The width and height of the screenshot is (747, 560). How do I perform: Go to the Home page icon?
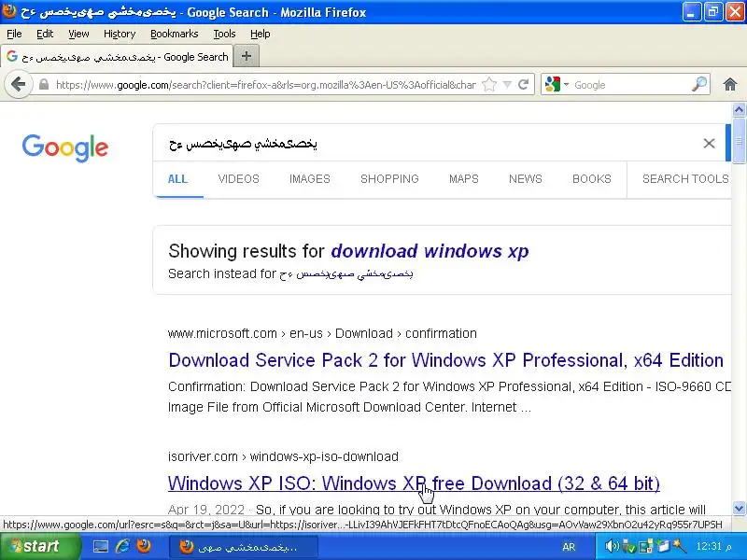coord(730,85)
